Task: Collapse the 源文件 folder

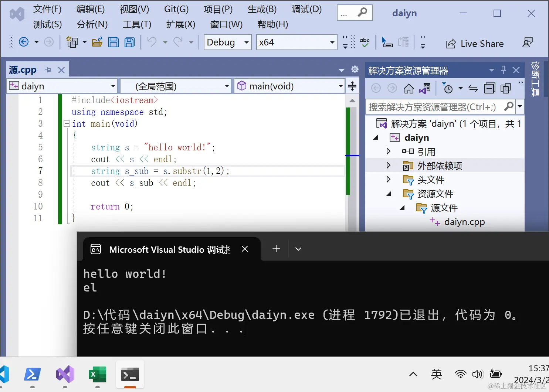Action: [x=402, y=208]
